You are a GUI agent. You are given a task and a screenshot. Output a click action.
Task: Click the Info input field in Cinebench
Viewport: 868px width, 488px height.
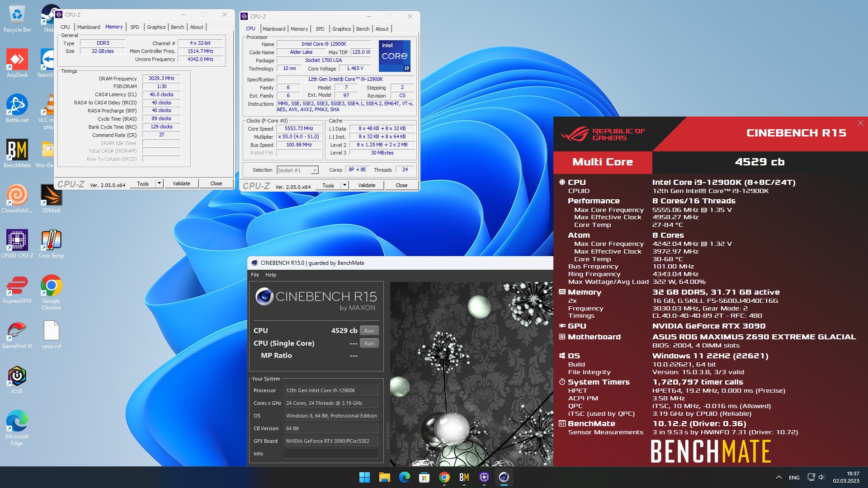pyautogui.click(x=331, y=454)
